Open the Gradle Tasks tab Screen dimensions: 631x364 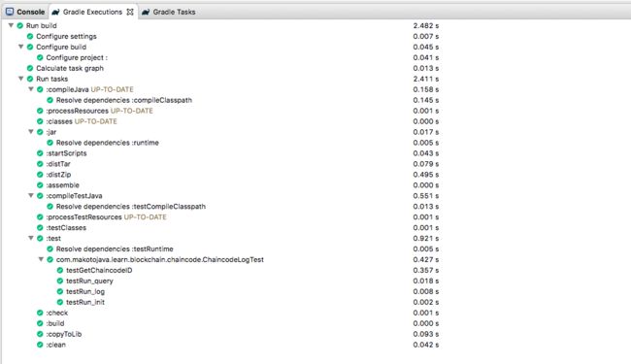coord(168,12)
